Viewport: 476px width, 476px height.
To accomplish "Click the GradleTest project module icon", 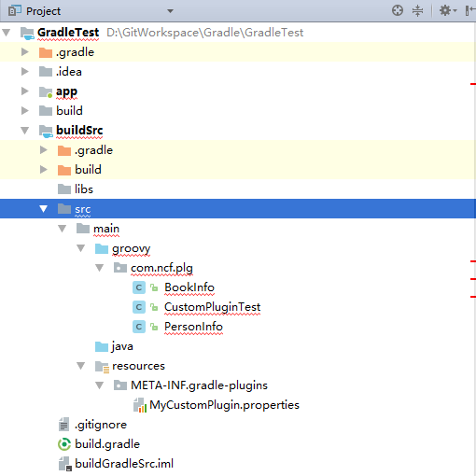I will point(27,33).
